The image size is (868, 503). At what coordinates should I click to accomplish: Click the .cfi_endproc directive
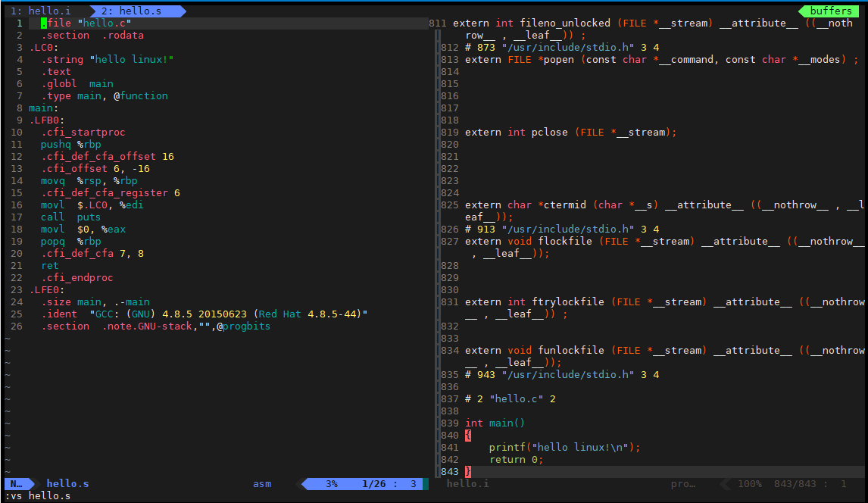(x=77, y=279)
